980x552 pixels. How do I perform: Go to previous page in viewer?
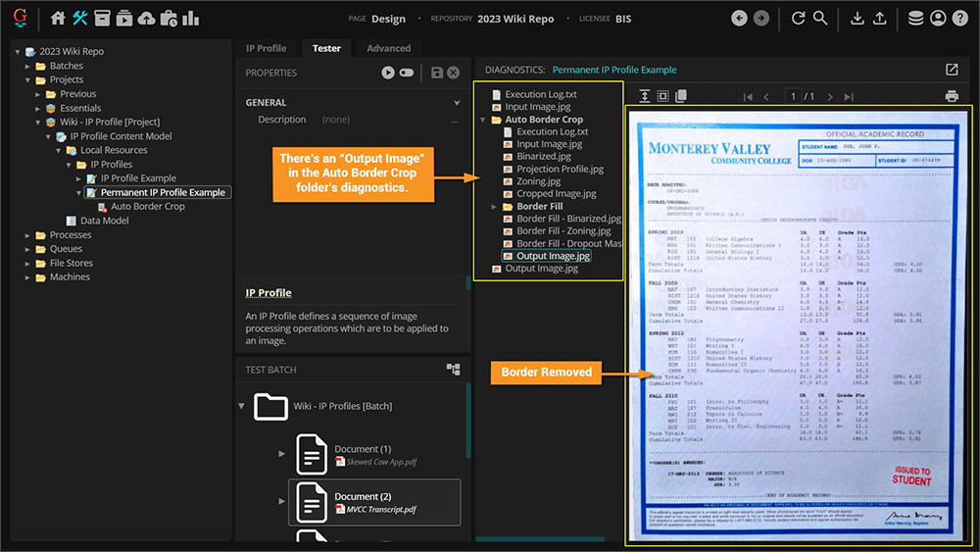coord(766,97)
